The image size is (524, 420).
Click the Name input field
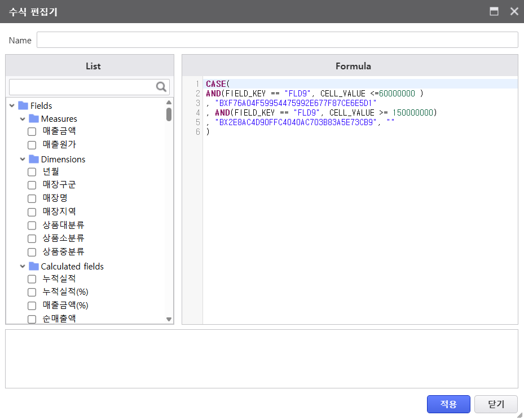tap(277, 40)
